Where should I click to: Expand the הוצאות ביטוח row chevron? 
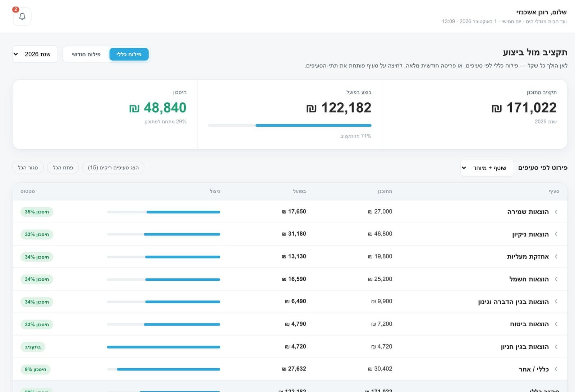556,324
